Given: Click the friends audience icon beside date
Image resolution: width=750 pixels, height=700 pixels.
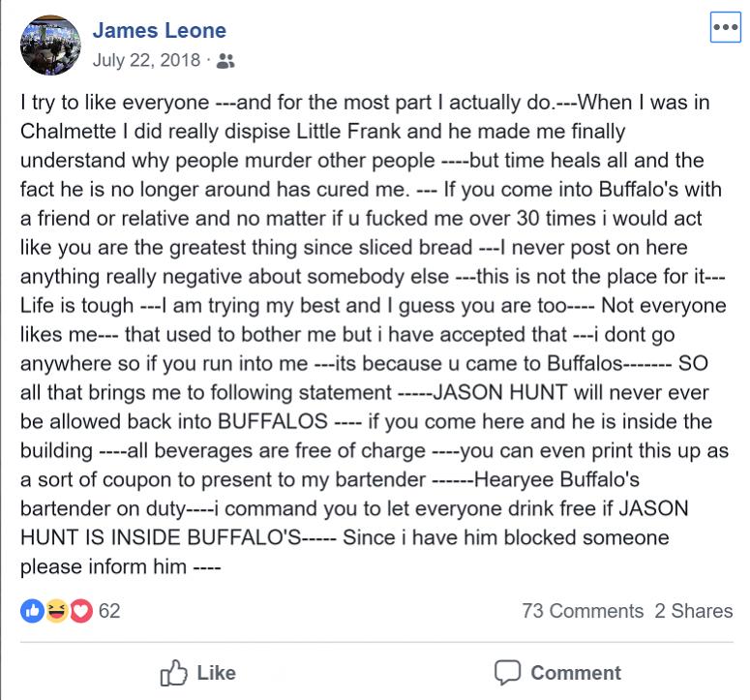Looking at the screenshot, I should point(225,61).
